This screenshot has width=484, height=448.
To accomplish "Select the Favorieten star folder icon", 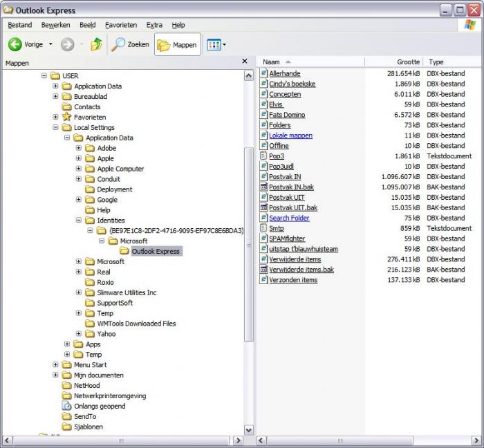I will pyautogui.click(x=66, y=117).
